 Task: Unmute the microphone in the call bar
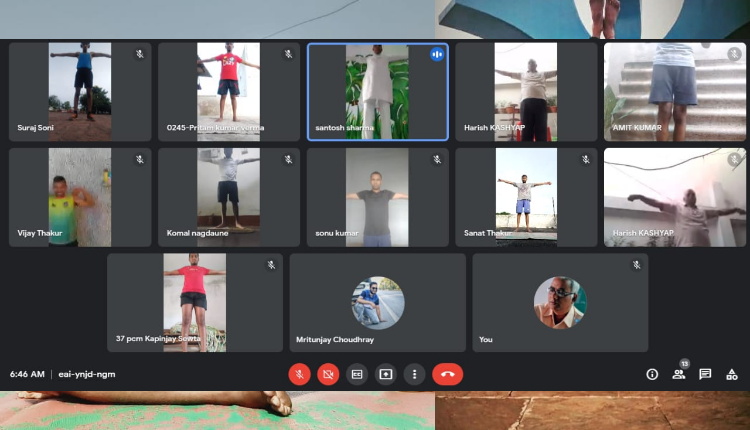(x=299, y=374)
